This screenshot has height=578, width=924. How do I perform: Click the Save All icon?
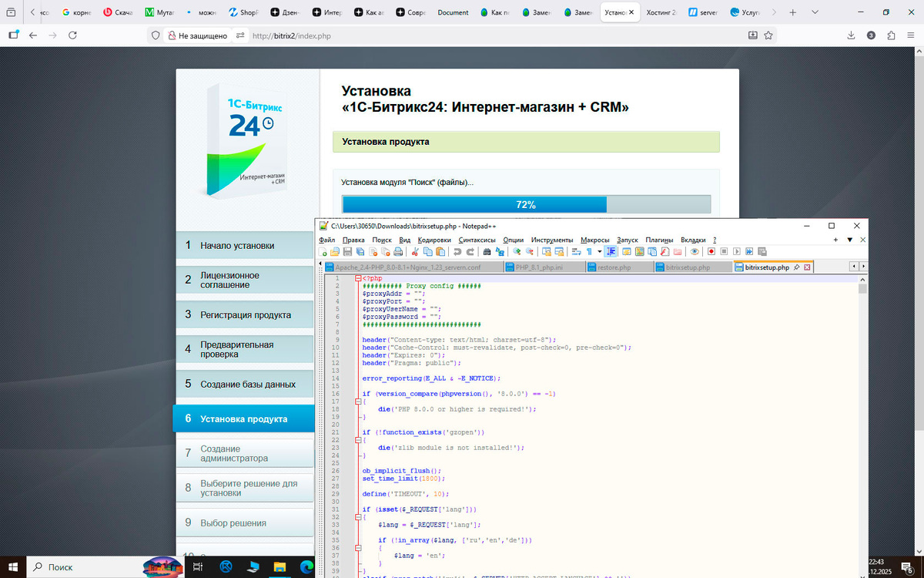point(360,252)
